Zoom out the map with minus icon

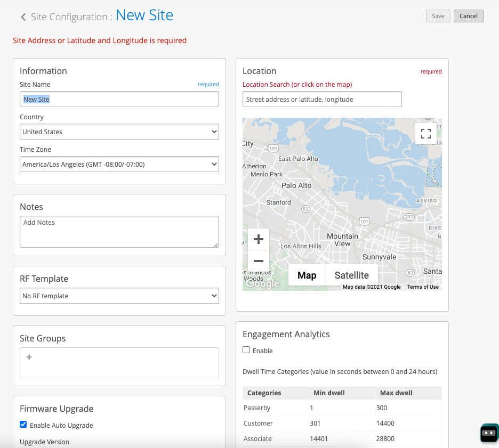tap(259, 261)
